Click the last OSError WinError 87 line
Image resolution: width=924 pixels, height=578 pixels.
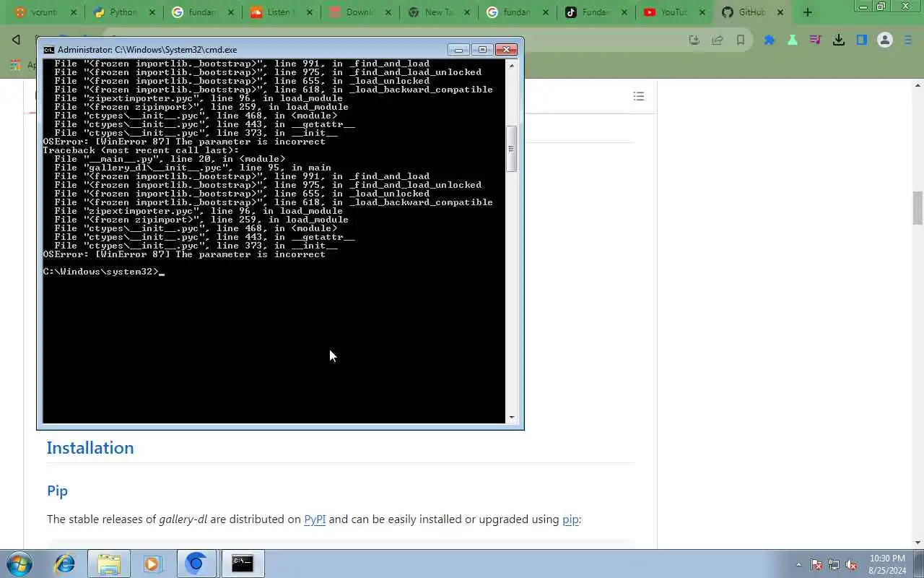[x=184, y=254]
